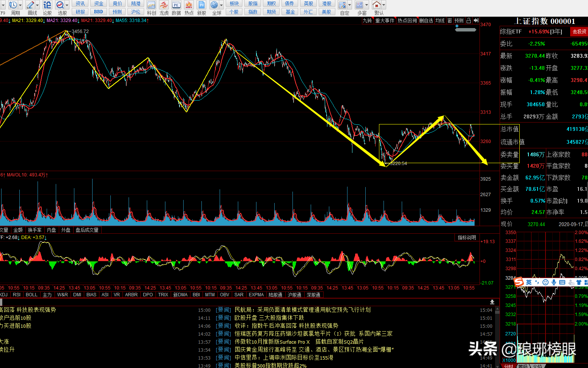This screenshot has height=368, width=588.
Task: Switch volume panel to 换手率 tab
Action: [35, 230]
